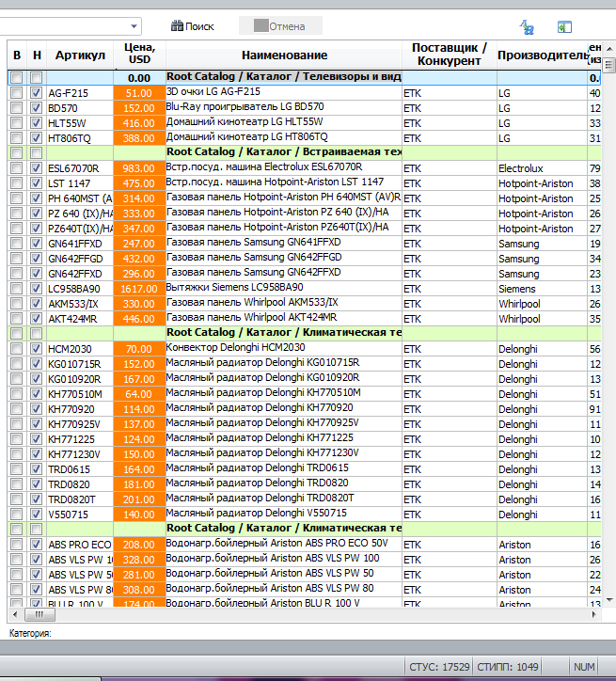Click the Наименование column header

[284, 55]
